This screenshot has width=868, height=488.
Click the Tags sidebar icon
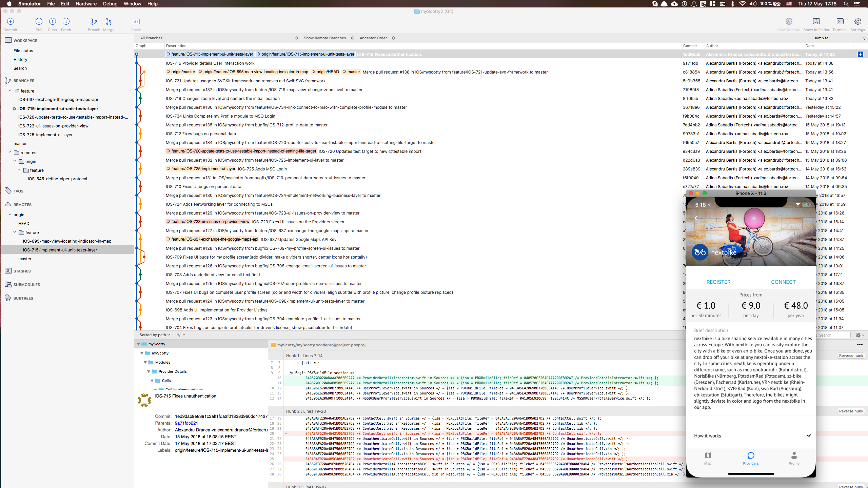pyautogui.click(x=8, y=191)
